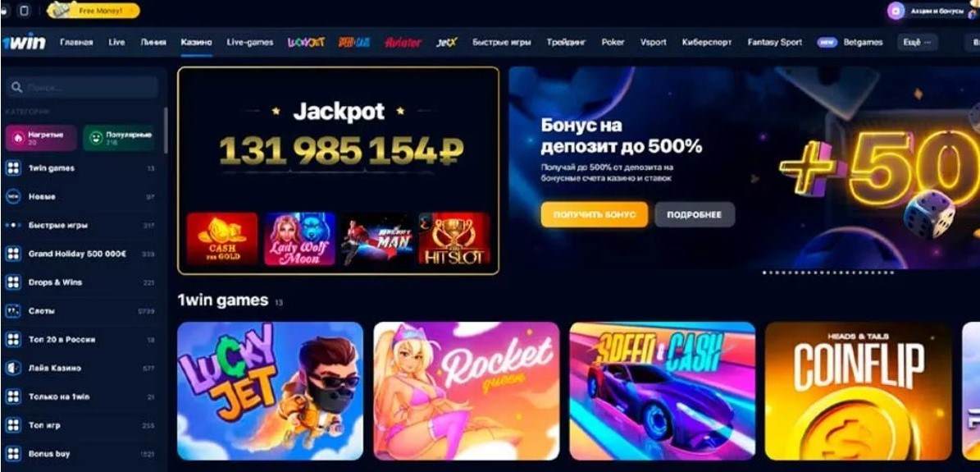Viewport: 980px width, 472px height.
Task: Click the 1win logo
Action: 24,43
